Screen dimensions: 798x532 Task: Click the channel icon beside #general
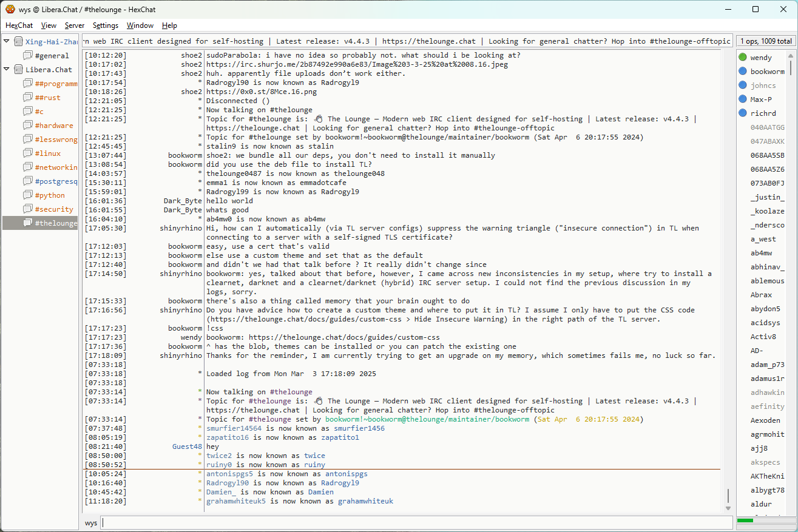pos(27,56)
